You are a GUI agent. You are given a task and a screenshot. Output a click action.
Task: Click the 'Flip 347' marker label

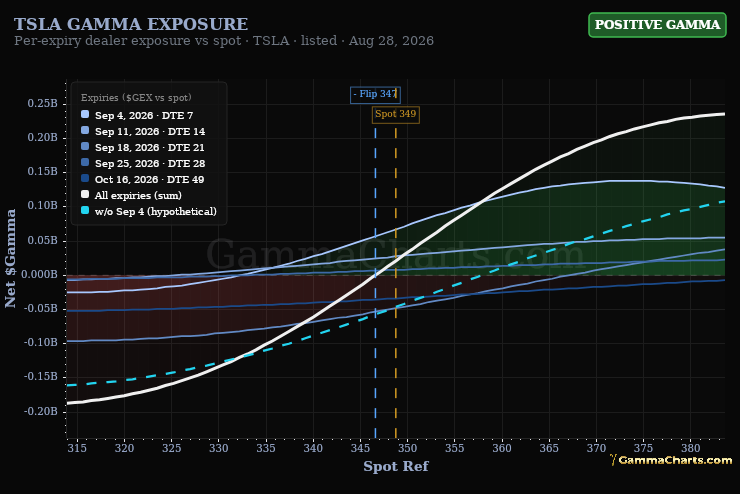pyautogui.click(x=375, y=94)
